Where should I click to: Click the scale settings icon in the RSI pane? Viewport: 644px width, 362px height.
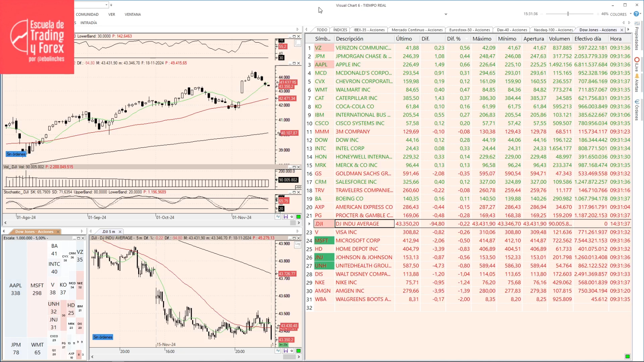tap(298, 43)
